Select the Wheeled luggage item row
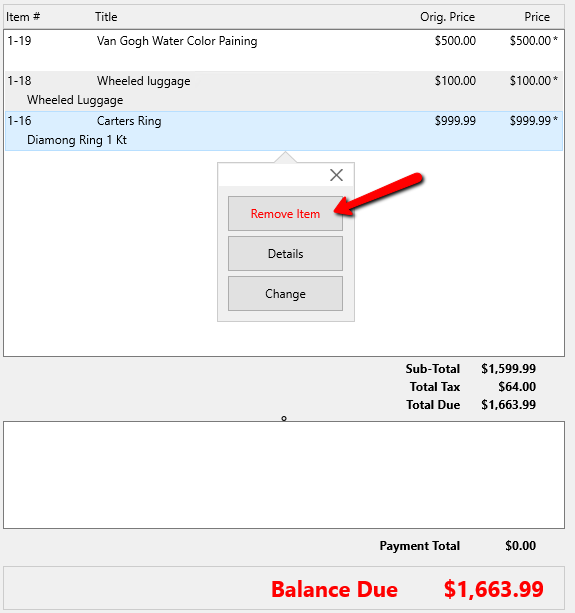 coord(284,91)
